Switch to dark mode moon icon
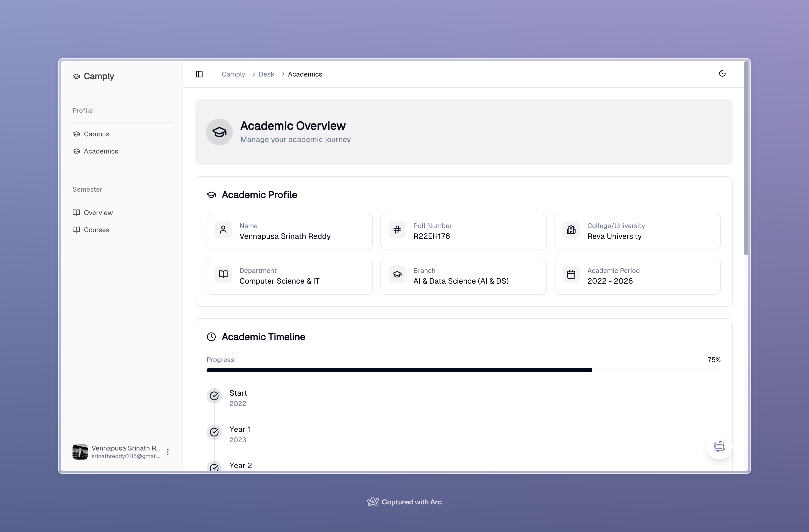Image resolution: width=809 pixels, height=532 pixels. 722,74
